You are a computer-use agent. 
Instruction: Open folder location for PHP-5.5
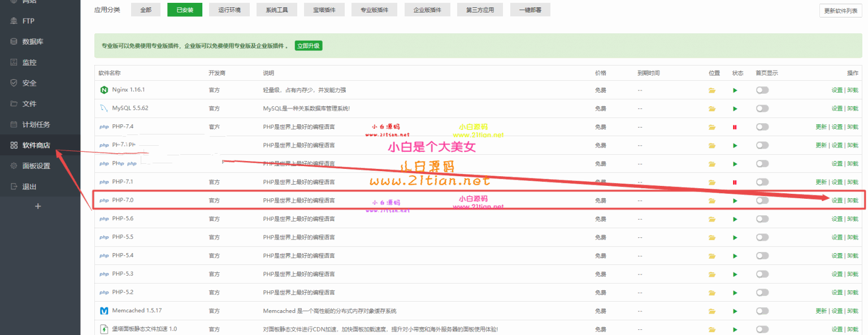click(x=712, y=237)
